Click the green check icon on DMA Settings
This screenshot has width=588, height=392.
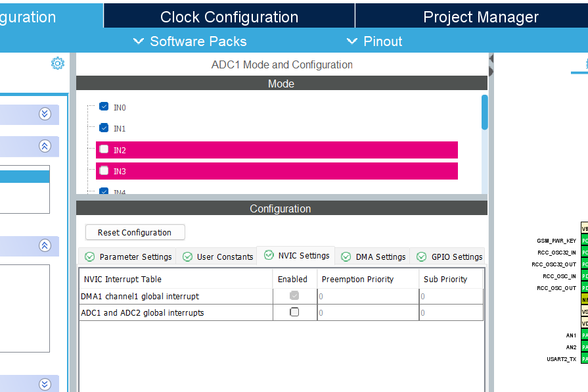pyautogui.click(x=346, y=257)
